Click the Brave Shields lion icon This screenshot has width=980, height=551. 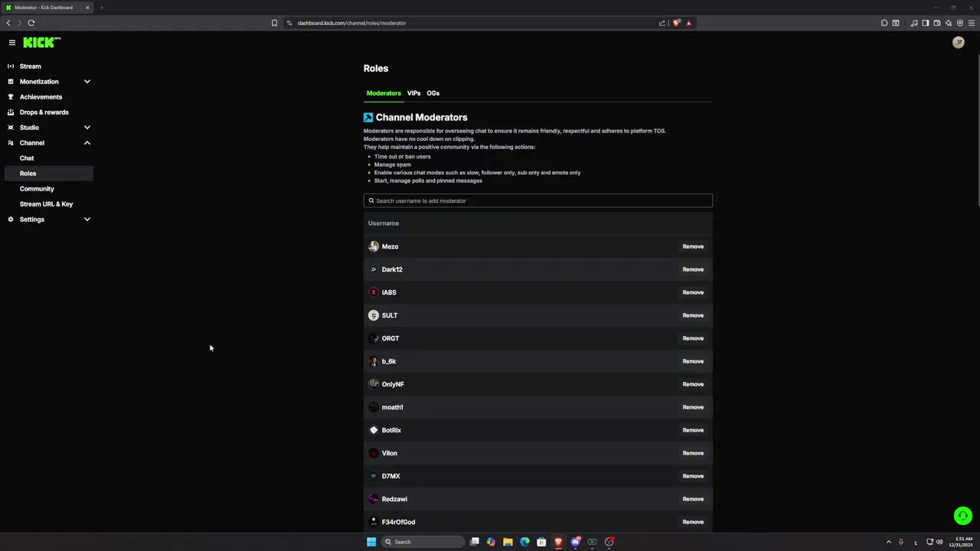click(676, 23)
